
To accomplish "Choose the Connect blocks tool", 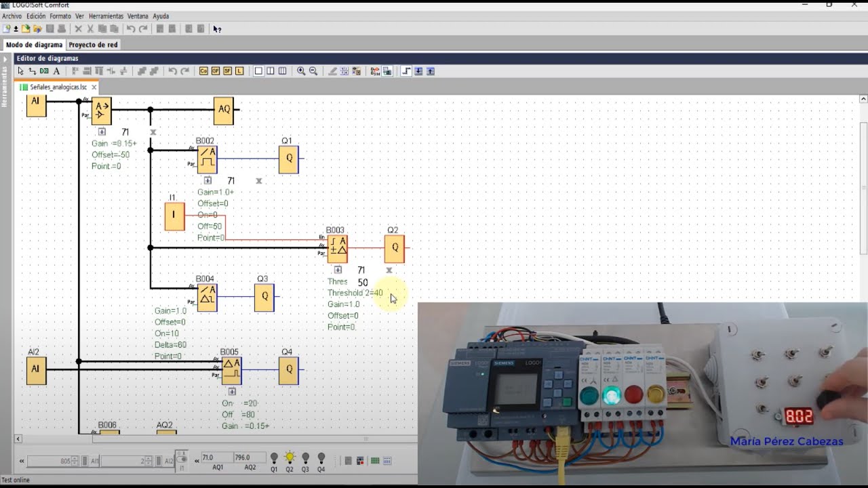I will pos(32,70).
